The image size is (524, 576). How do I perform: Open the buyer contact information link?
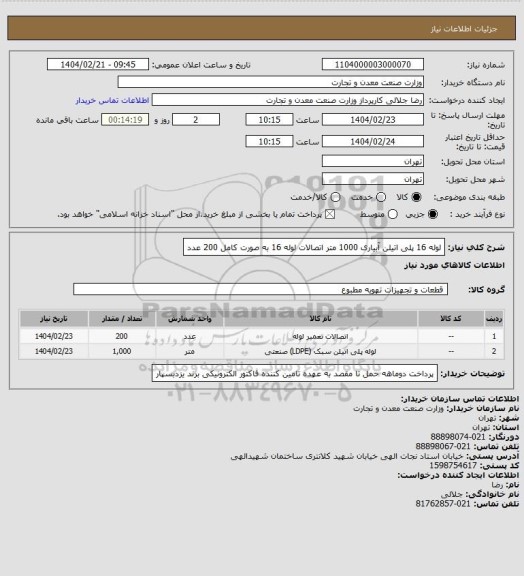(x=112, y=100)
